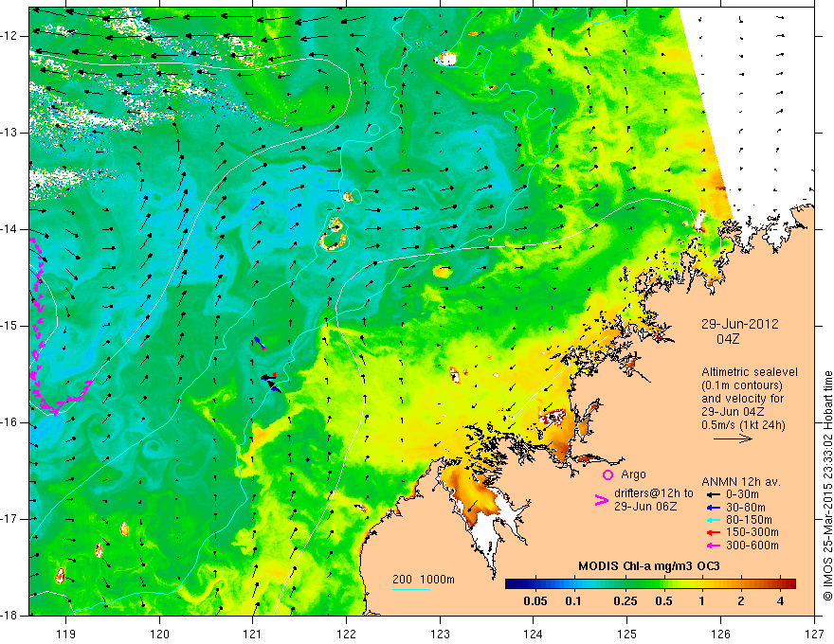Click the 300-600m depth label
The image size is (834, 644).
pos(752,546)
